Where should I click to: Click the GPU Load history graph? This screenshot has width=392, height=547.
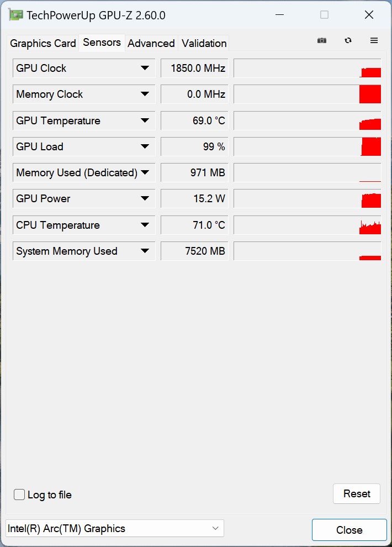click(x=307, y=146)
